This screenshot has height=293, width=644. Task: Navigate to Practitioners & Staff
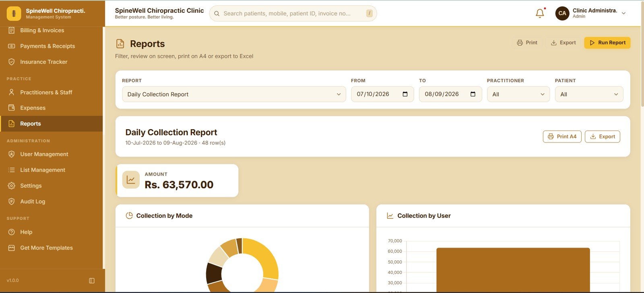point(52,92)
